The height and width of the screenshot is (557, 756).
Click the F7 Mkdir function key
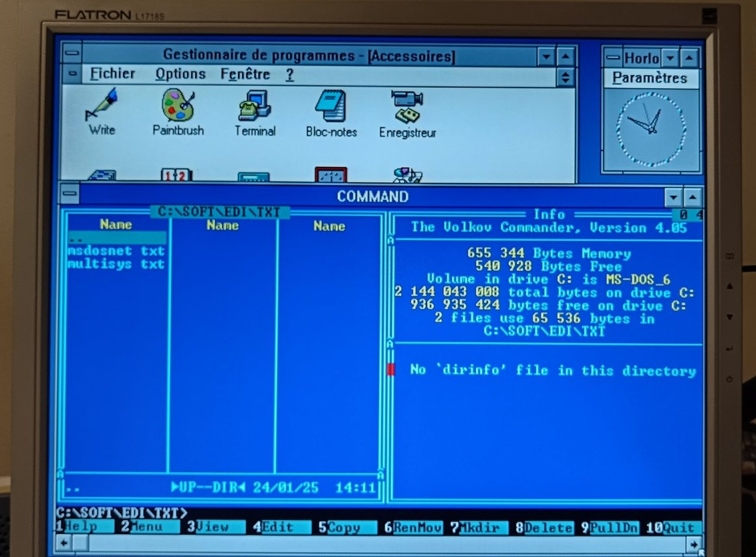[479, 528]
